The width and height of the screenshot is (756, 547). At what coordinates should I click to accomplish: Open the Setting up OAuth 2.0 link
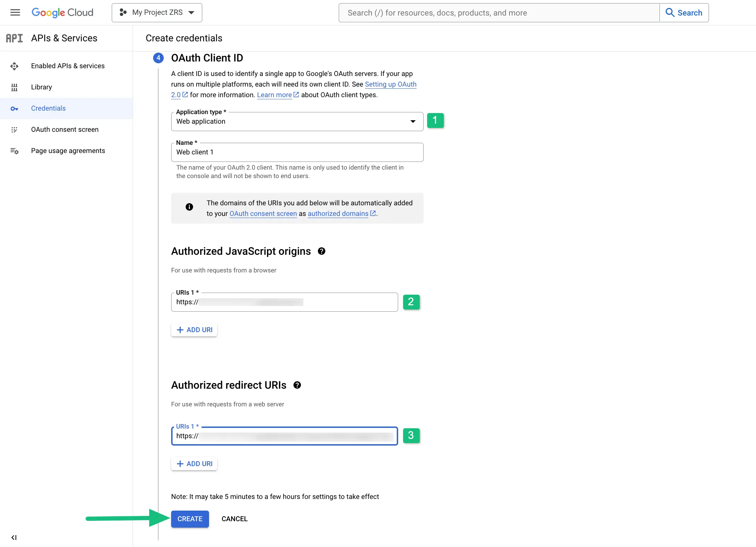(x=390, y=84)
